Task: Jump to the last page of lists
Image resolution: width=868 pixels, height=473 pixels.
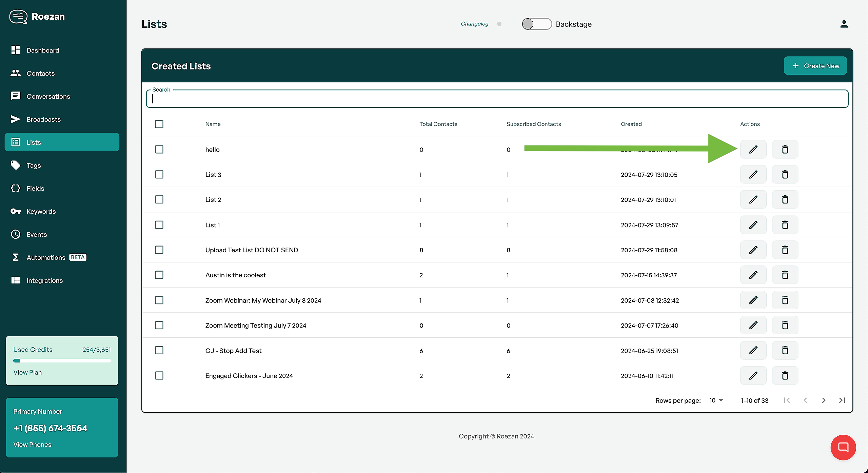Action: point(842,400)
